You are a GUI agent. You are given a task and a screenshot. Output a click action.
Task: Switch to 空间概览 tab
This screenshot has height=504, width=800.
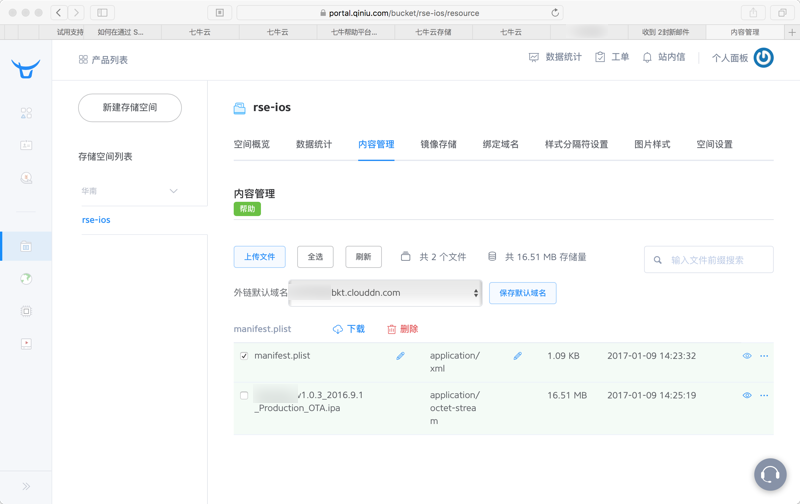252,144
